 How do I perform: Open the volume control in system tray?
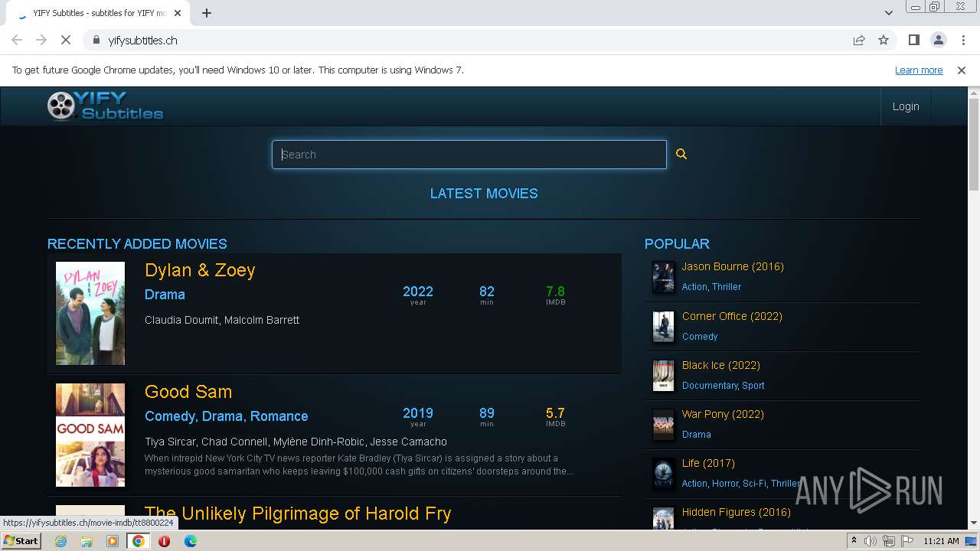pyautogui.click(x=871, y=541)
